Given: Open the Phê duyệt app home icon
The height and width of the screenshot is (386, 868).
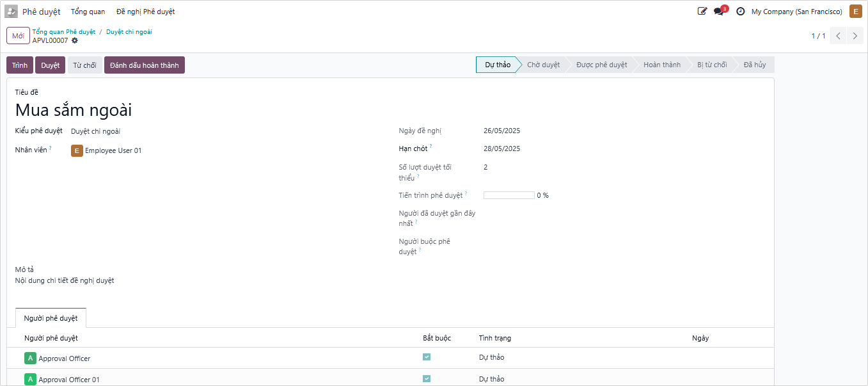Looking at the screenshot, I should point(12,12).
